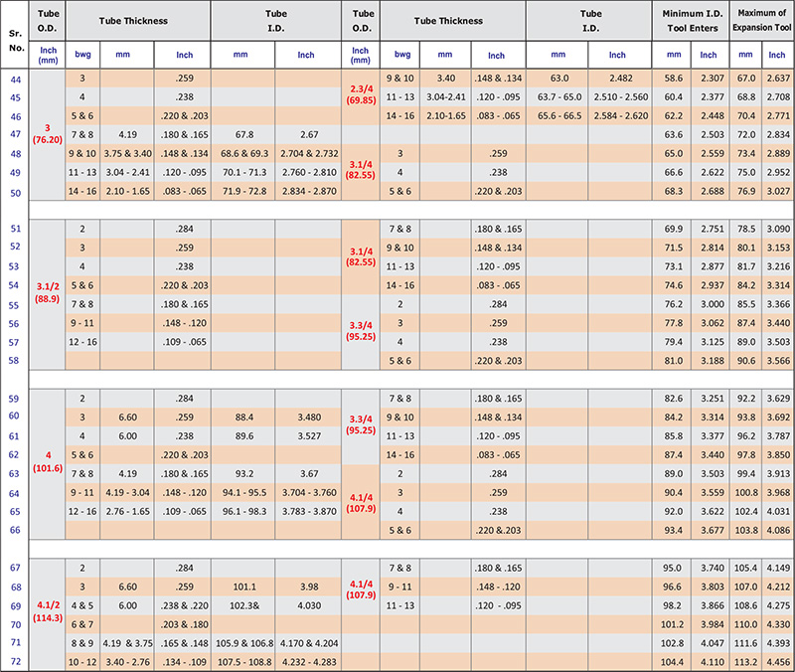
Task: Click maximum expansion value '67.0'
Action: [x=746, y=79]
